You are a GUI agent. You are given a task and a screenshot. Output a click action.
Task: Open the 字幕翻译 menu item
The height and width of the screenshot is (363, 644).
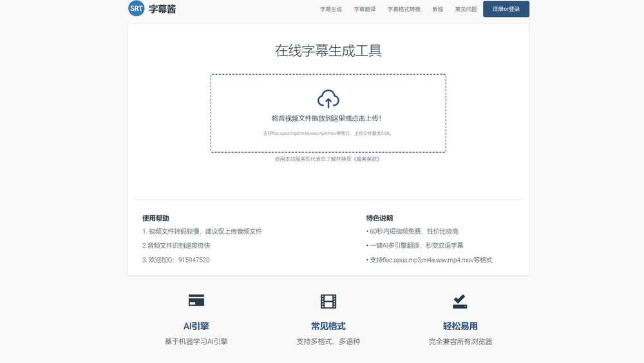pos(365,9)
